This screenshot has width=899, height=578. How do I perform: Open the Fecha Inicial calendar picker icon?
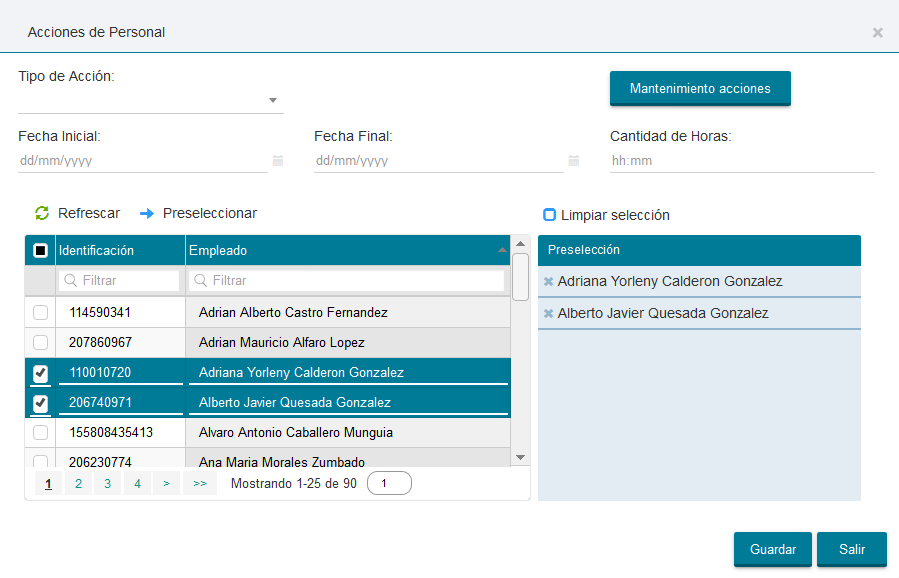(278, 160)
